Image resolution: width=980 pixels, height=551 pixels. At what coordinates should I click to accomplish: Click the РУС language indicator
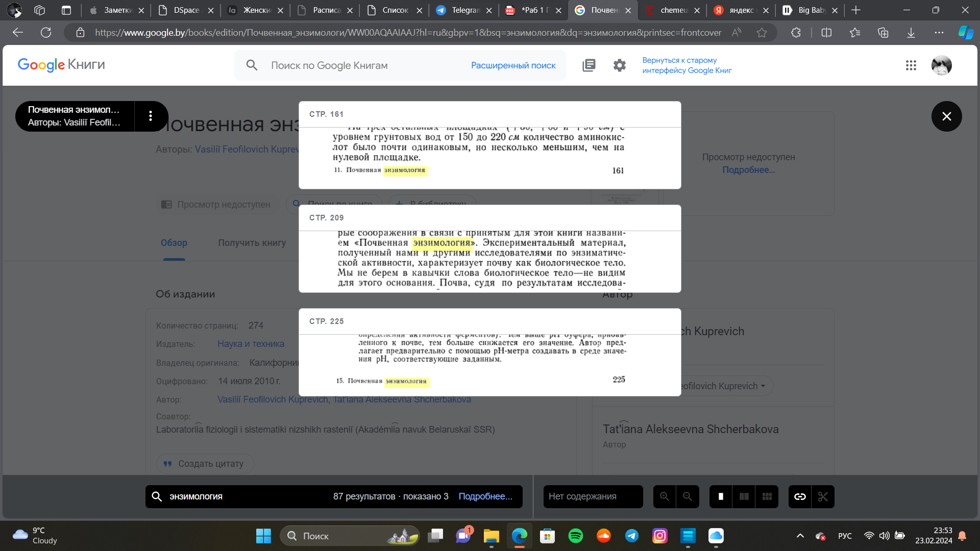click(x=845, y=536)
